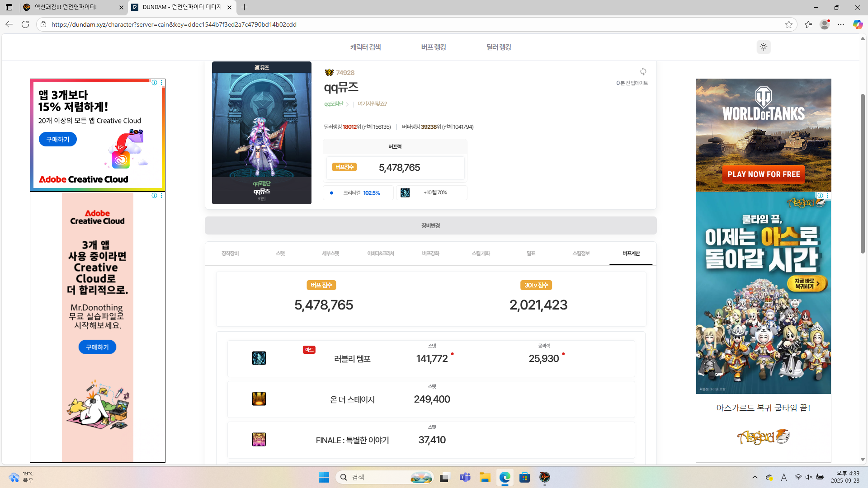Click the 장비변경 button

430,225
